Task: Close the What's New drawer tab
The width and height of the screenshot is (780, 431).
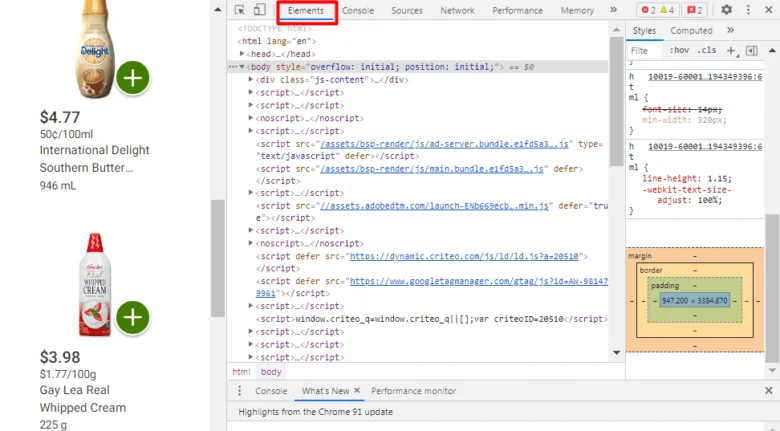Action: click(x=357, y=391)
